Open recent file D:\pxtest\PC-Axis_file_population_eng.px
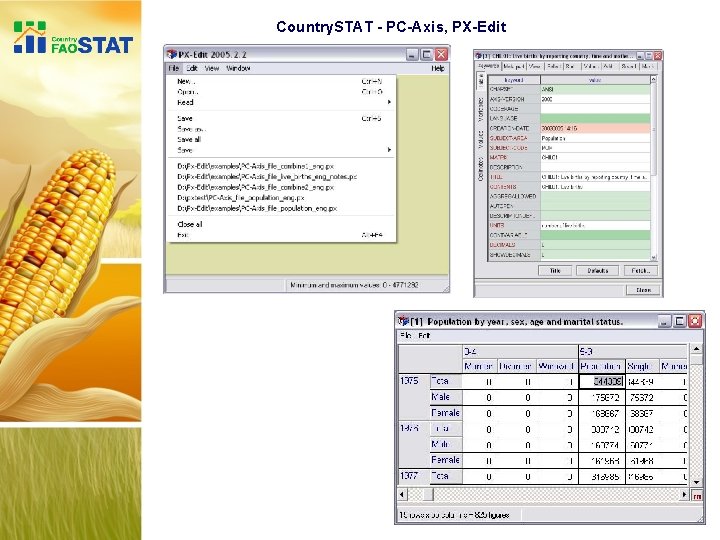 tap(241, 198)
